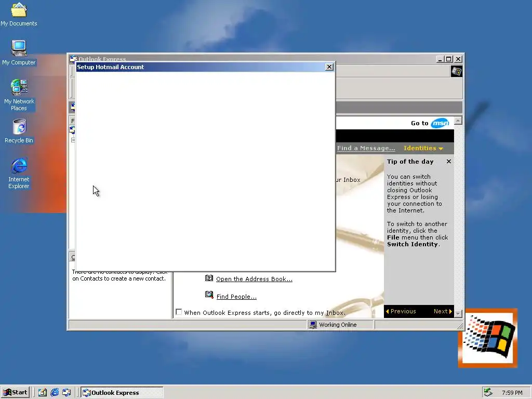This screenshot has height=399, width=532.
Task: Click the Working Online status text
Action: 338,325
